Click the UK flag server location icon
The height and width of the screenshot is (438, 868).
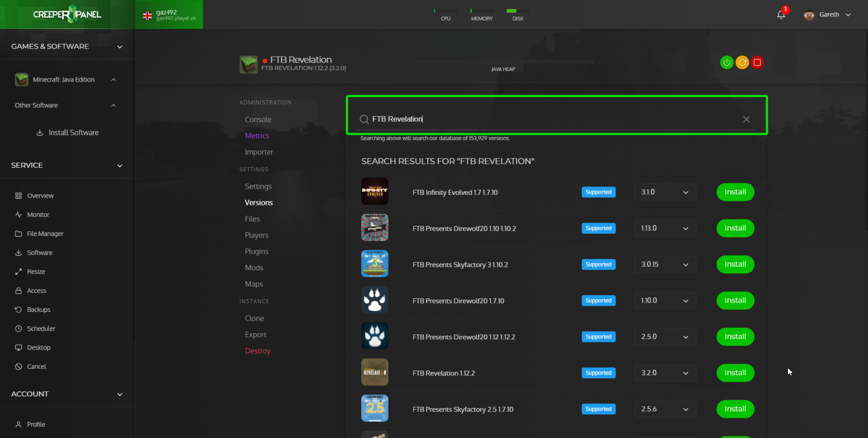pos(147,15)
